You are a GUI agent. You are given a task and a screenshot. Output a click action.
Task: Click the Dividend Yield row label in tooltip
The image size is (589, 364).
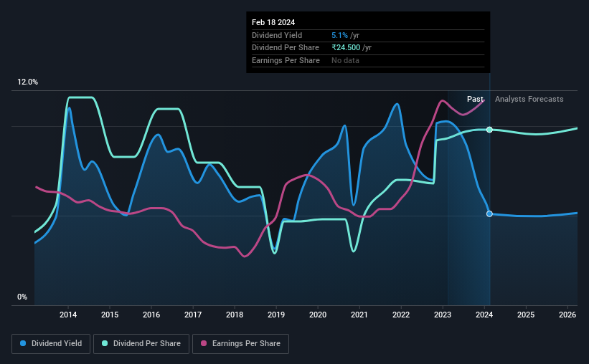[x=277, y=35]
